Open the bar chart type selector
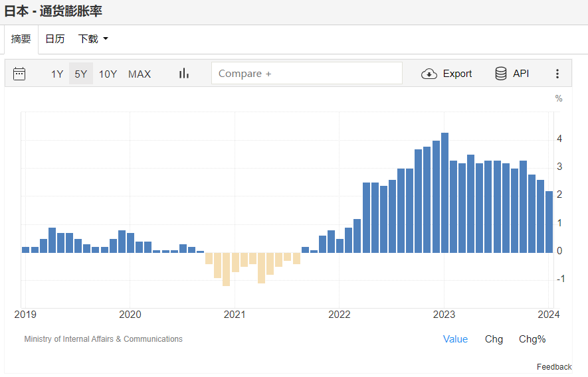The width and height of the screenshot is (588, 377). [184, 74]
